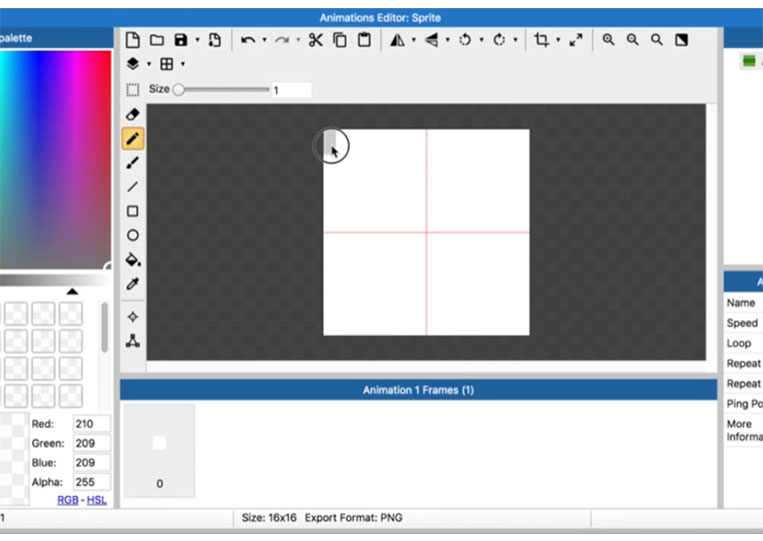Open an image from folder
Screen dimensions: 763x541
click(x=157, y=40)
